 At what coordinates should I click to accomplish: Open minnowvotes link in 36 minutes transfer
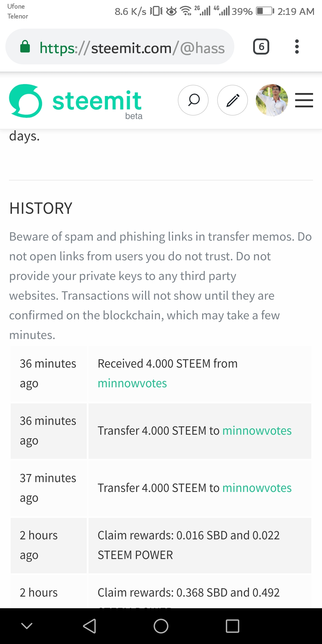[x=257, y=431]
